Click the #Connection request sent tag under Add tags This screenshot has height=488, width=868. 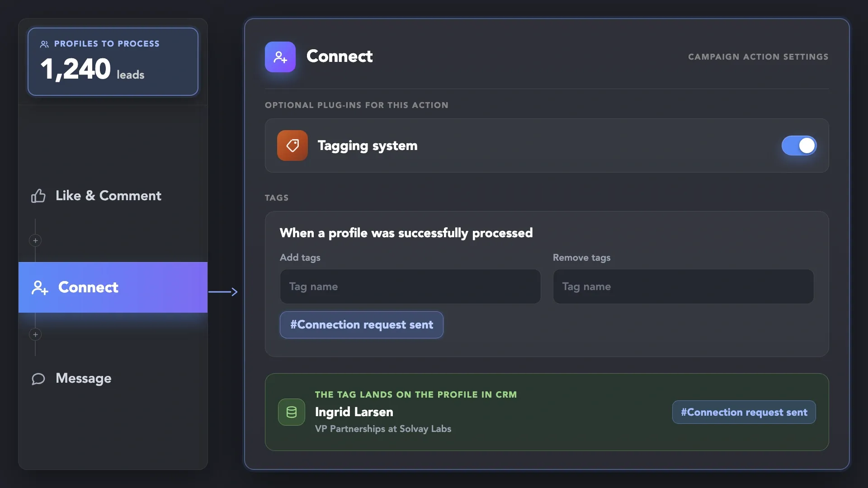(361, 325)
